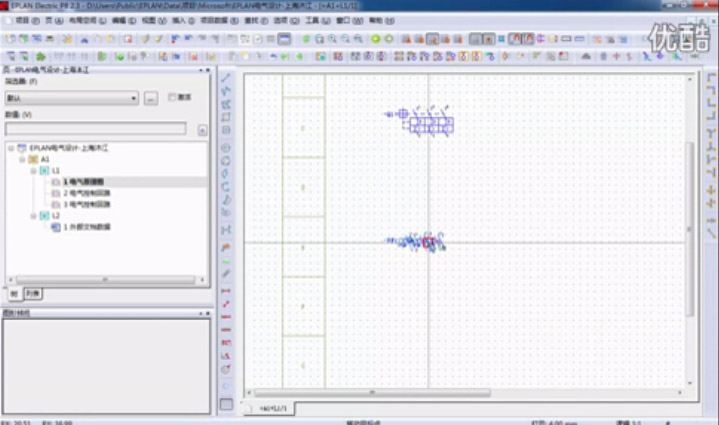Select the Arc through three points tool
719x425 pixels.
[226, 187]
